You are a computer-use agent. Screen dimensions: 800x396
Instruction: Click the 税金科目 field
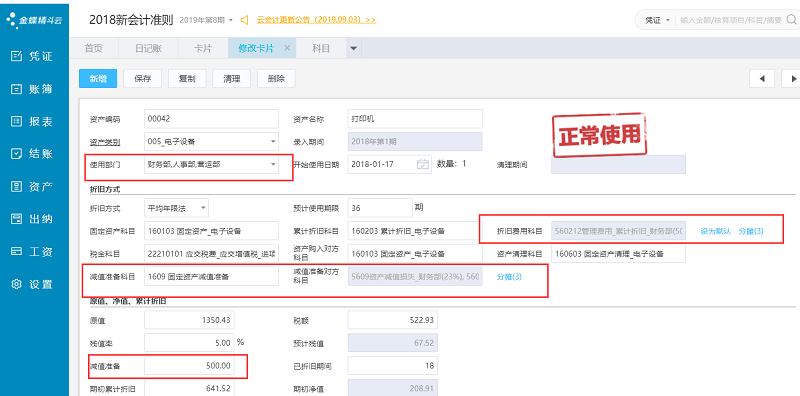(x=211, y=254)
